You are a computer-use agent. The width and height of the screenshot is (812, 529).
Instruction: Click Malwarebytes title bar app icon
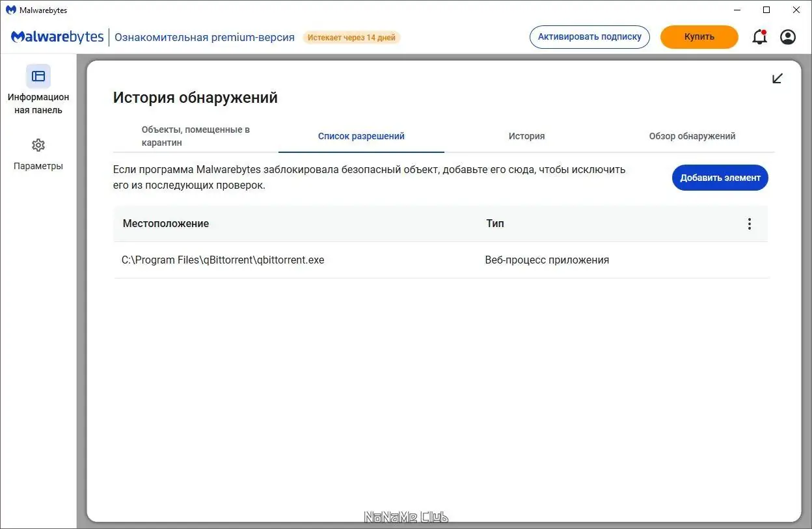[x=11, y=10]
